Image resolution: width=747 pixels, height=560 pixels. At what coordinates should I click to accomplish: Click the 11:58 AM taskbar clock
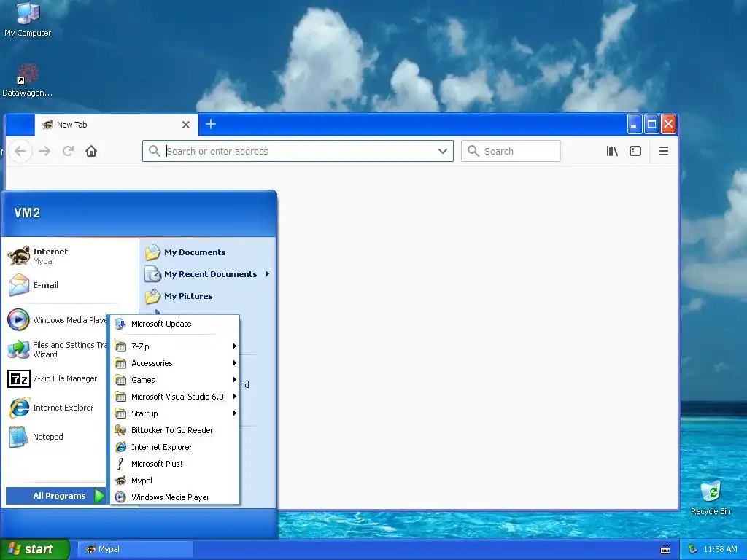[720, 549]
